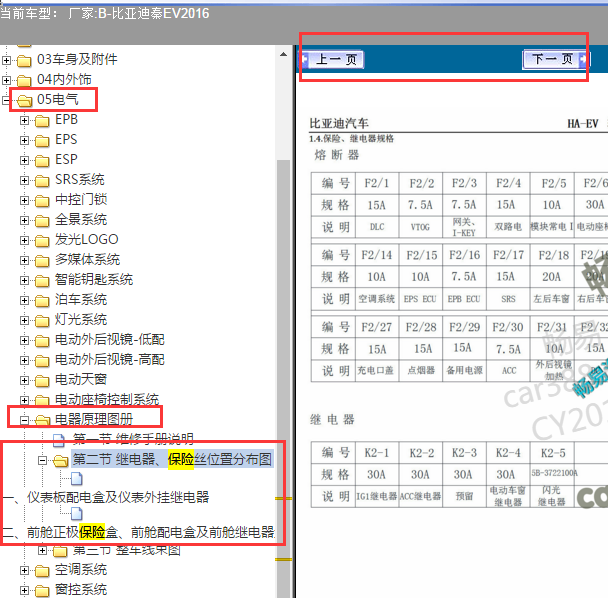The width and height of the screenshot is (608, 598).
Task: Select the 智能钥匙系统 folder icon
Action: [x=42, y=281]
